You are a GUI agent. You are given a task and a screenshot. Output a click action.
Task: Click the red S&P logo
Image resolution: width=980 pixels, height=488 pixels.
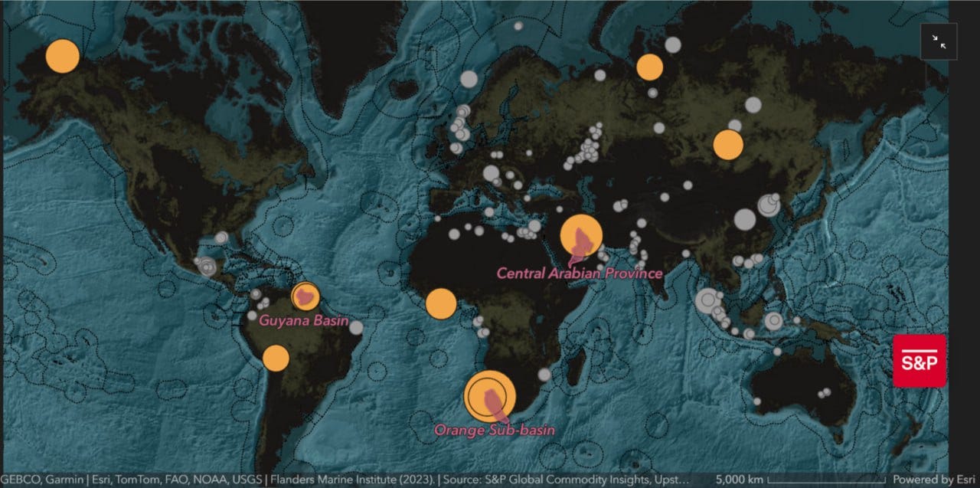click(x=920, y=361)
